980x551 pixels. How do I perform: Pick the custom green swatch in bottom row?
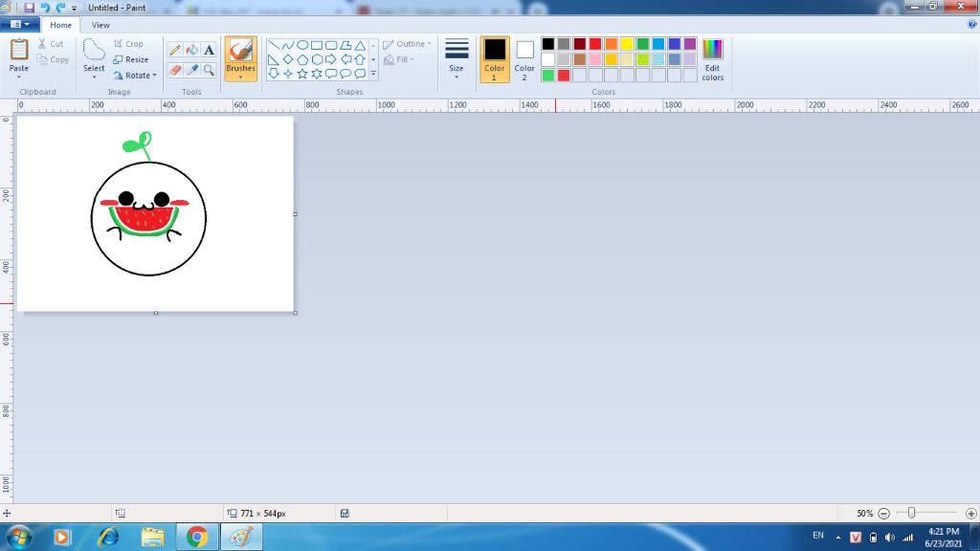pyautogui.click(x=548, y=75)
